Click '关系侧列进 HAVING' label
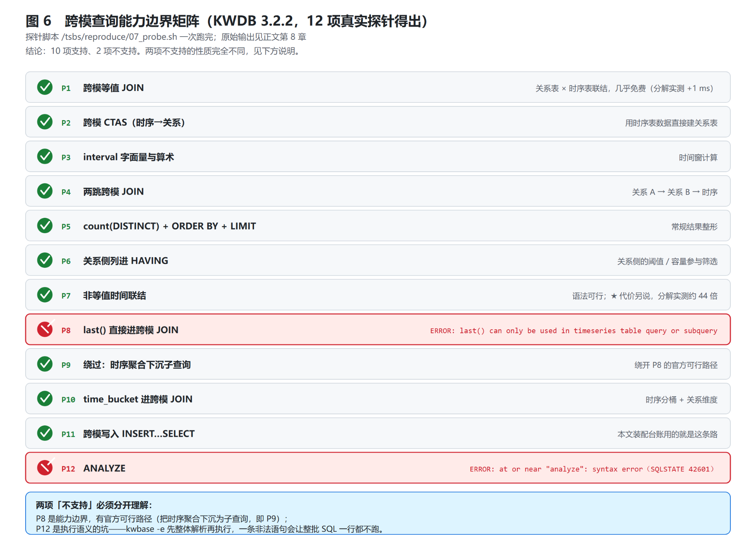The width and height of the screenshot is (756, 551). (126, 261)
